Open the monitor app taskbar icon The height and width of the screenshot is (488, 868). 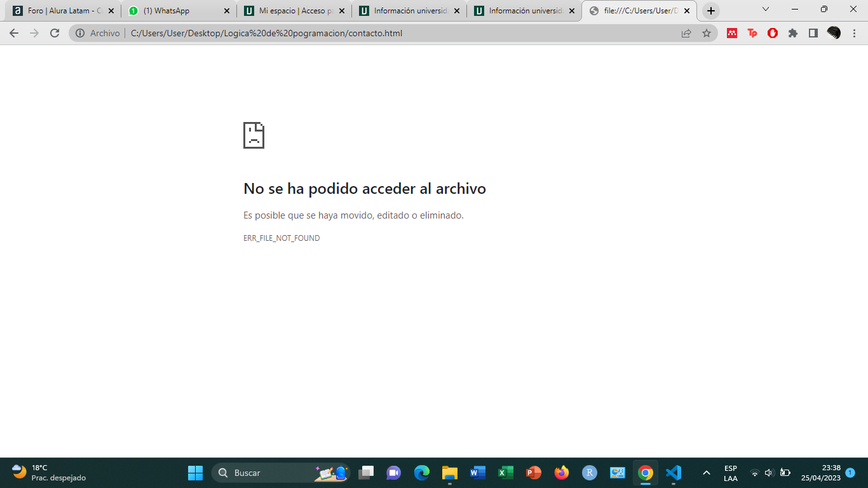click(618, 473)
